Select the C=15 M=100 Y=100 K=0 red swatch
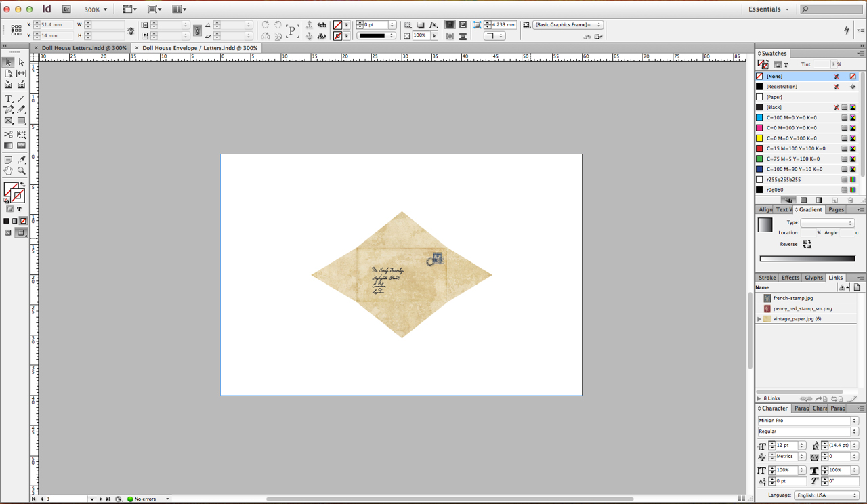This screenshot has height=504, width=867. click(x=806, y=148)
